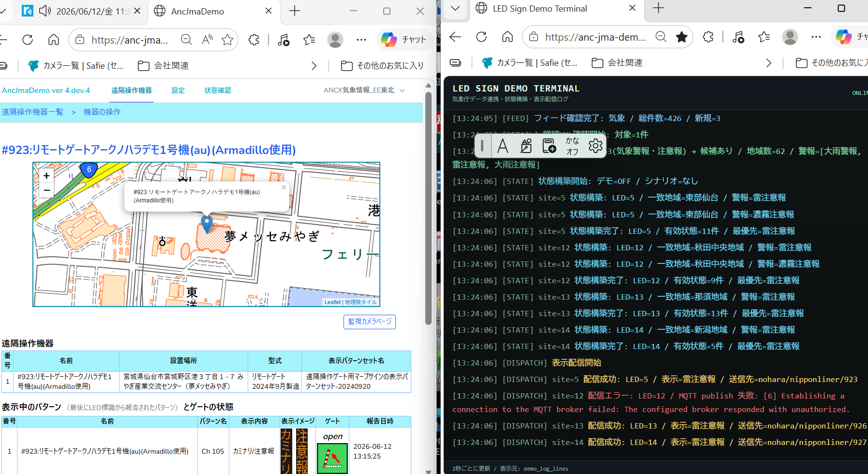Toggle favorite star in right browser address bar
Image resolution: width=868 pixels, height=474 pixels.
coord(682,37)
